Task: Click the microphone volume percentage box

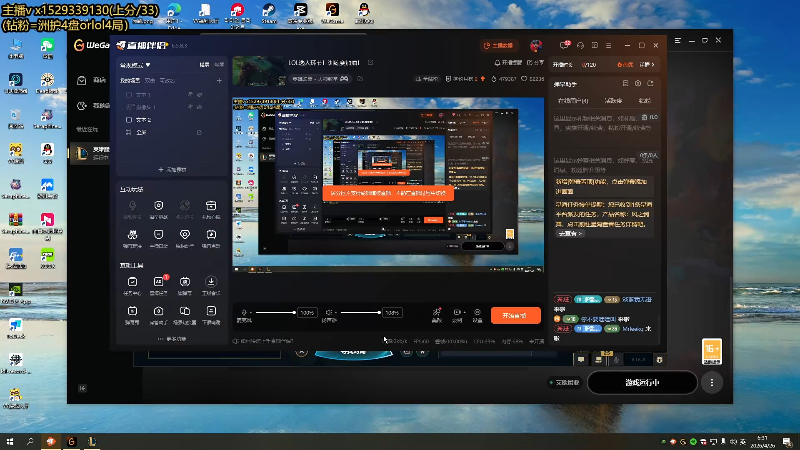Action: 307,312
